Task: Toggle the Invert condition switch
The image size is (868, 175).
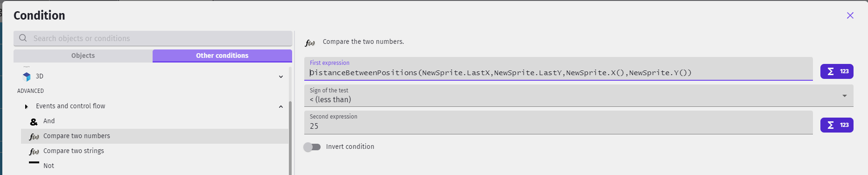Action: pyautogui.click(x=312, y=147)
